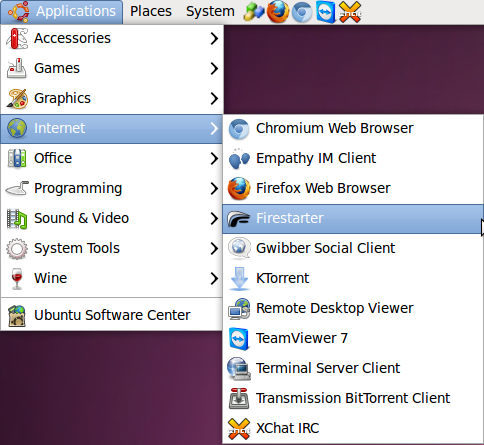The image size is (484, 445).
Task: Launch Chromium Web Browser
Action: (353, 129)
